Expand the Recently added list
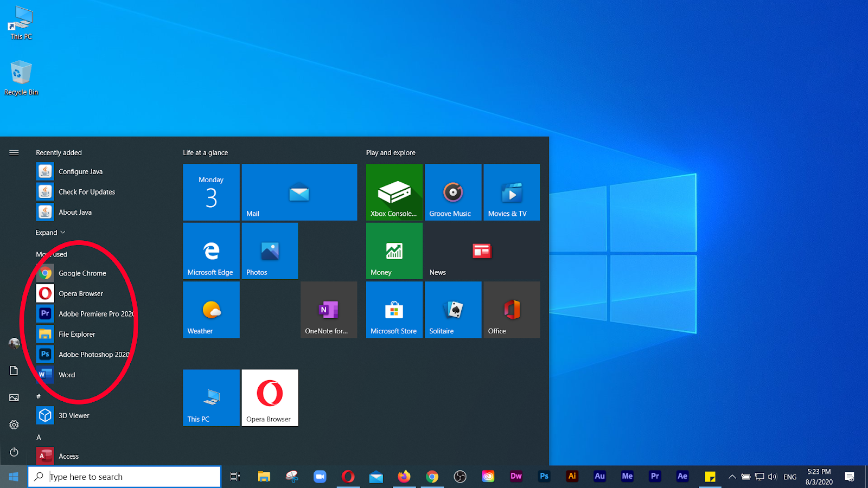The width and height of the screenshot is (868, 488). coord(50,233)
